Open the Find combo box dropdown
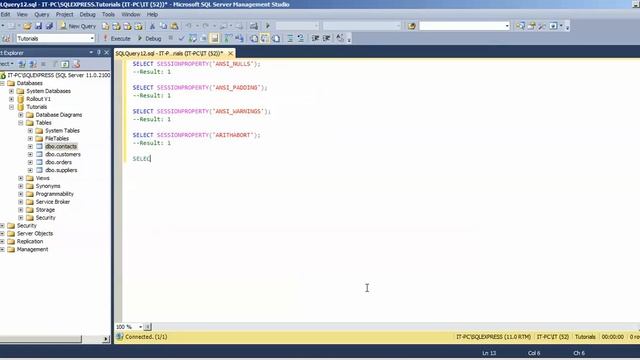640x360 pixels. (507, 26)
